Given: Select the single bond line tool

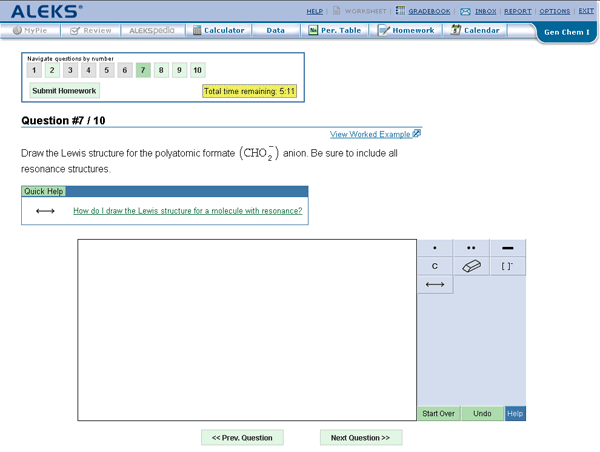Looking at the screenshot, I should point(507,248).
